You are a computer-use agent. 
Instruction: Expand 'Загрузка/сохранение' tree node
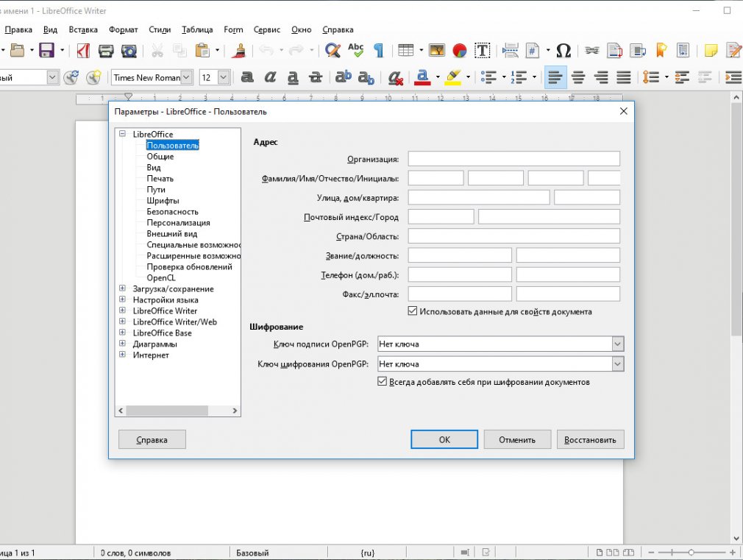(x=122, y=288)
